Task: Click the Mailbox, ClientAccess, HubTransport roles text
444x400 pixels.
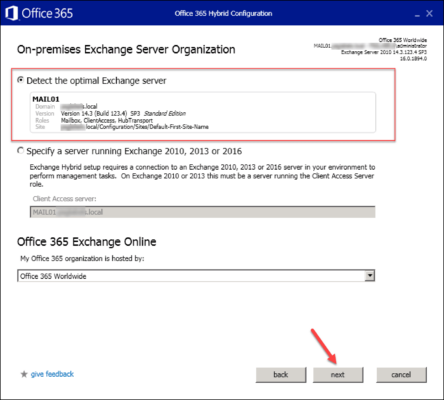Action: [x=107, y=120]
